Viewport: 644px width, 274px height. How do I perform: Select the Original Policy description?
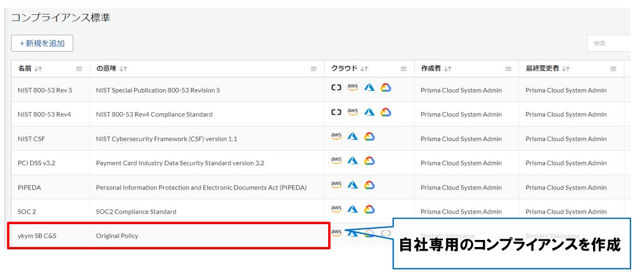click(x=117, y=236)
